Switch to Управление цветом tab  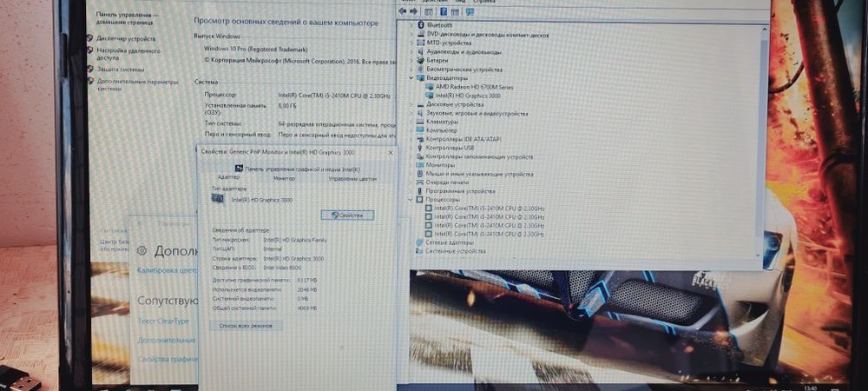[x=352, y=178]
